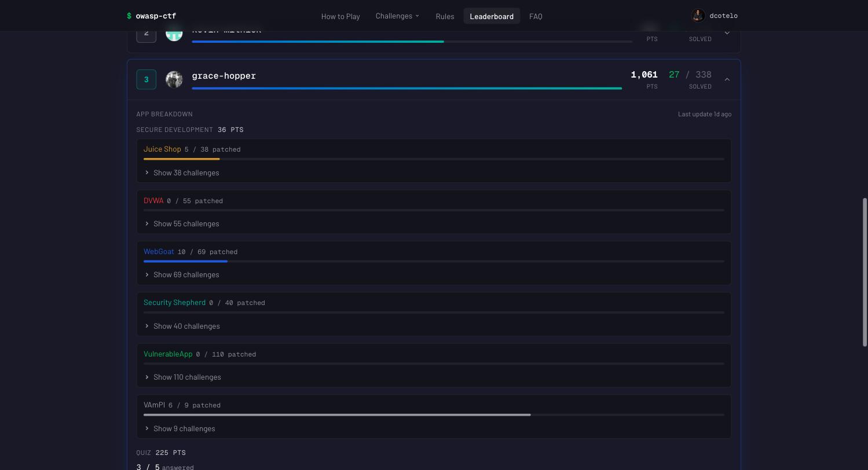Go to the Rules page
Screen dimensions: 868x470
[445, 16]
